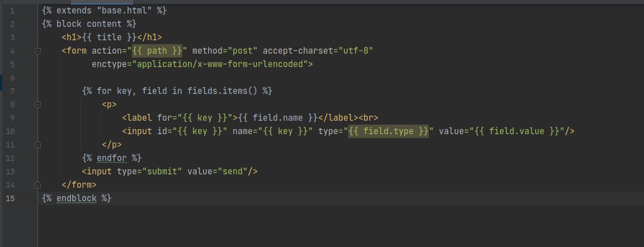Click the value="send" string
The image size is (644, 247).
[x=233, y=172]
